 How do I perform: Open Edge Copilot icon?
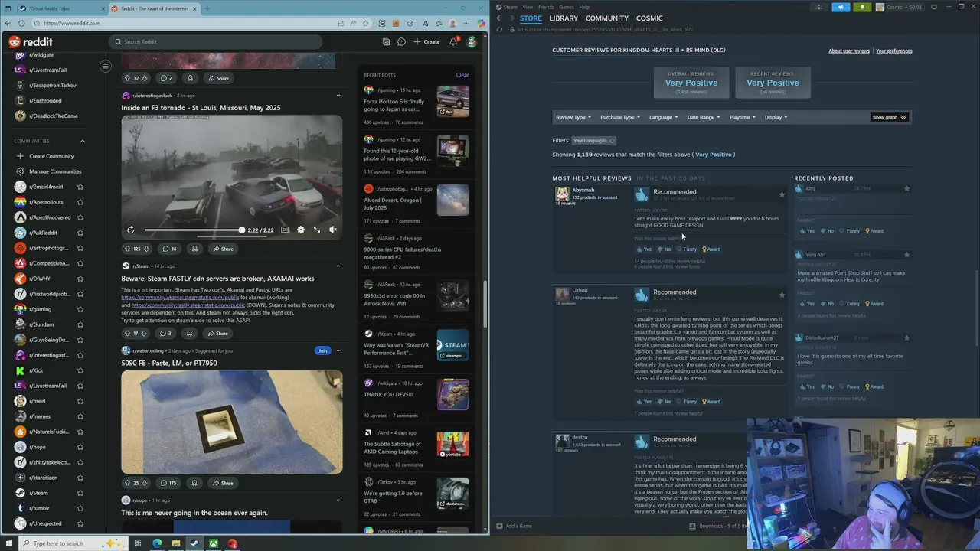coord(481,23)
